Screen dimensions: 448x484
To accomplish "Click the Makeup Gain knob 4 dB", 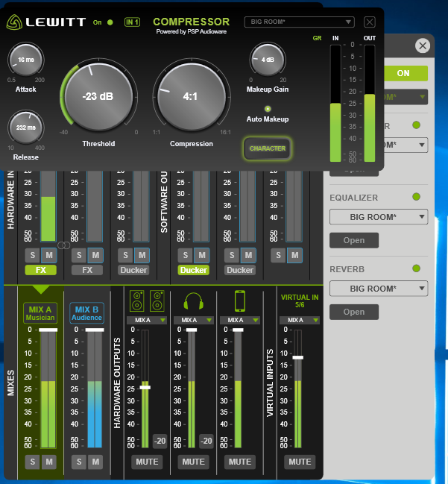I will click(x=268, y=60).
